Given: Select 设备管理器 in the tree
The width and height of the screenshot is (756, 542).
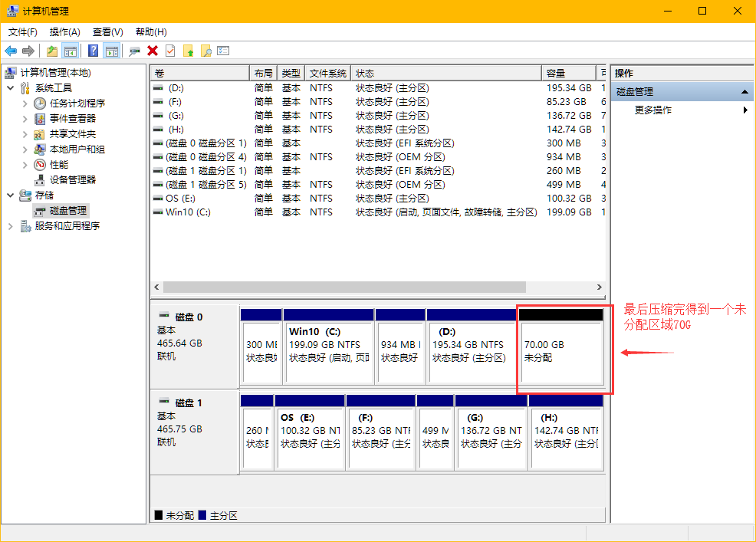Looking at the screenshot, I should [73, 180].
